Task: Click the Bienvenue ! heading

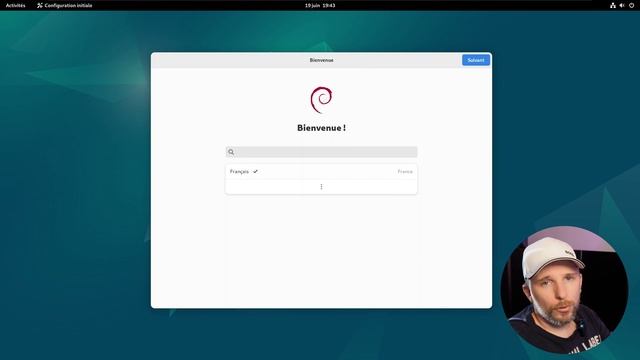Action: tap(321, 128)
